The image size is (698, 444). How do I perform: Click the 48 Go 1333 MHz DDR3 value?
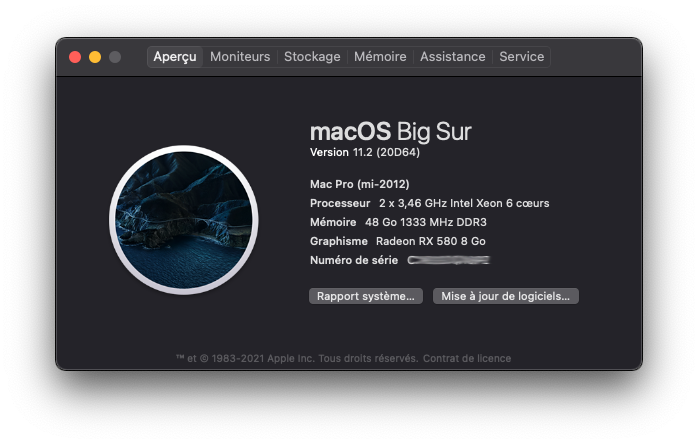click(x=426, y=222)
